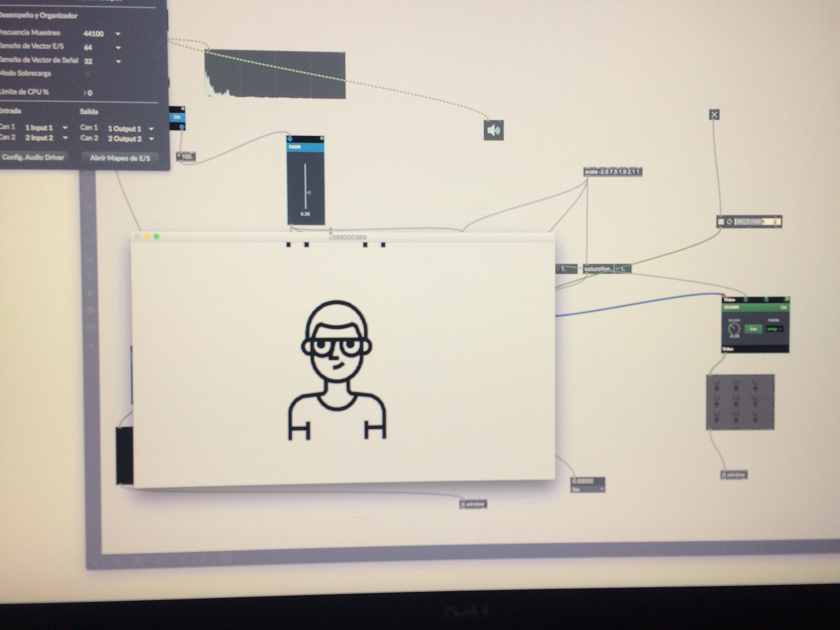The image size is (840, 630).
Task: Click the green 'low' button in ZOOMR
Action: coord(754,329)
